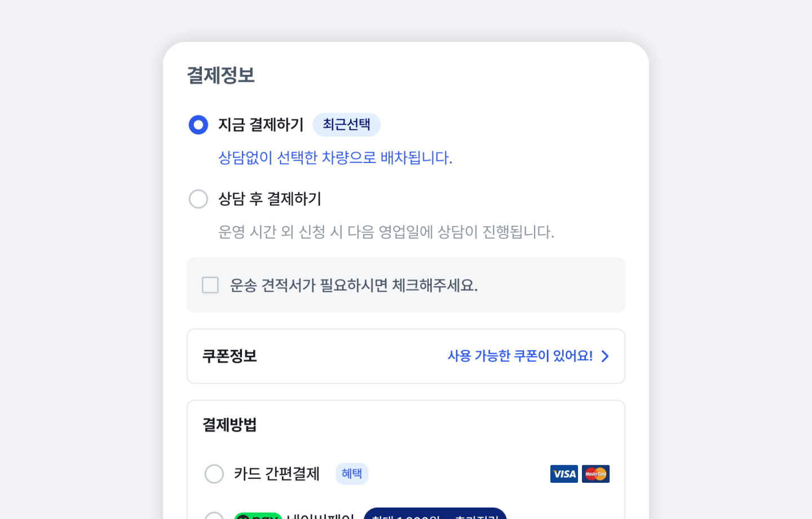
Task: Click the 결제방법 section heading
Action: click(230, 425)
